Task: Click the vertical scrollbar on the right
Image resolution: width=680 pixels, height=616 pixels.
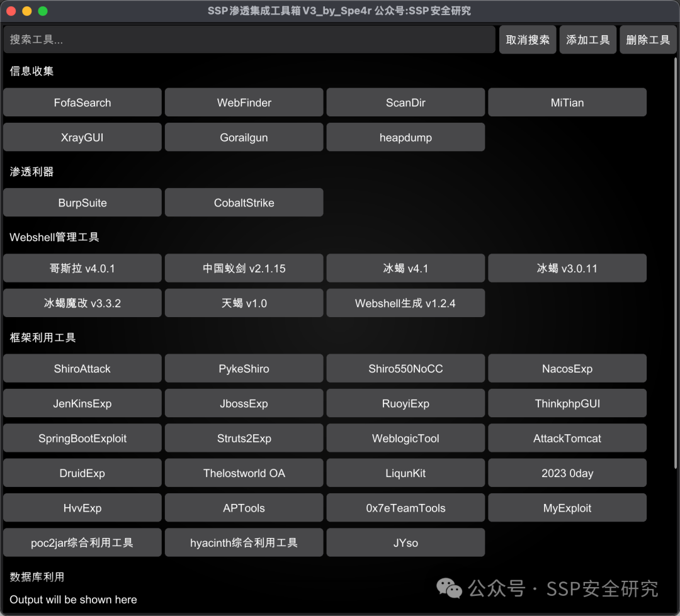Action: [x=675, y=262]
